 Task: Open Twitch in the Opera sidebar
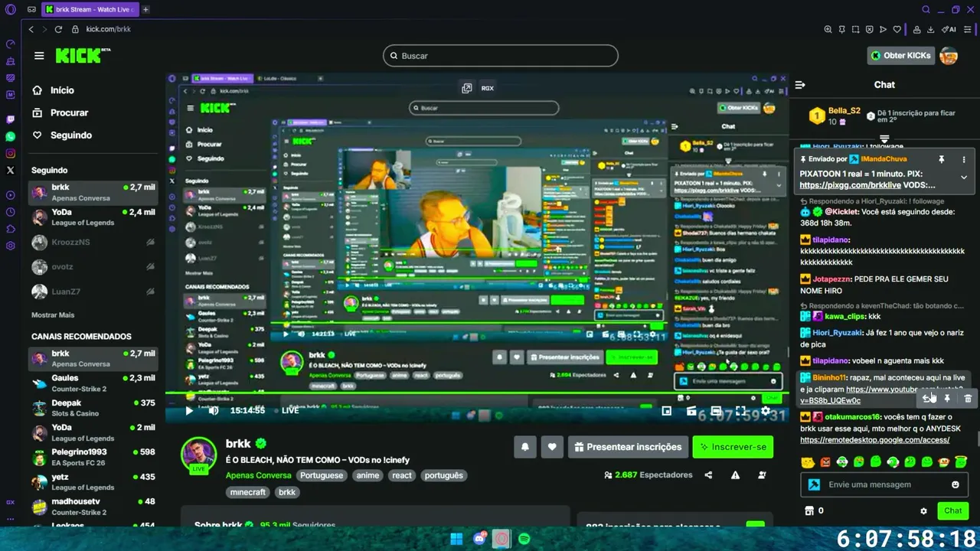(10, 119)
